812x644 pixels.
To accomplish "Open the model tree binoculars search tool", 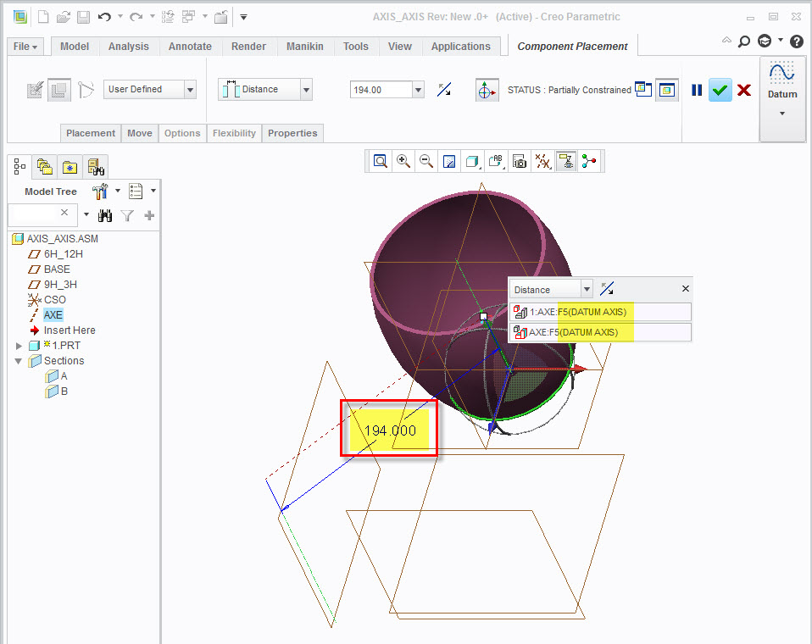I will (105, 216).
